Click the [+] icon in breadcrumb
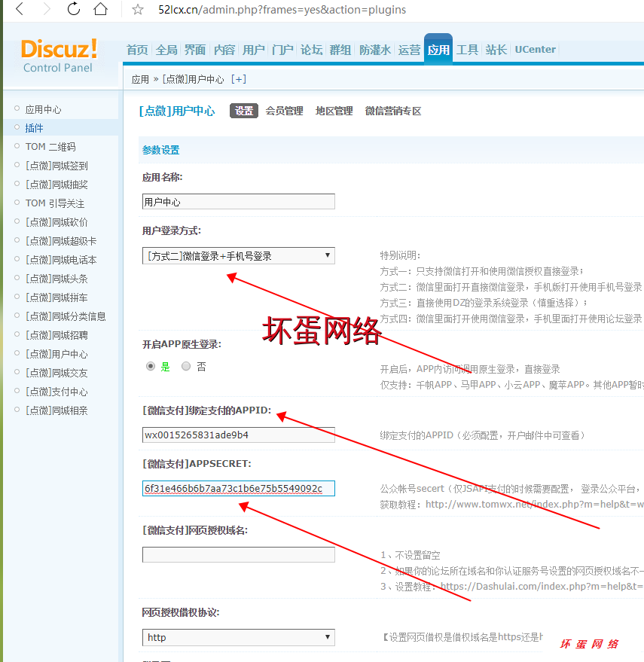This screenshot has width=644, height=662. [x=238, y=79]
